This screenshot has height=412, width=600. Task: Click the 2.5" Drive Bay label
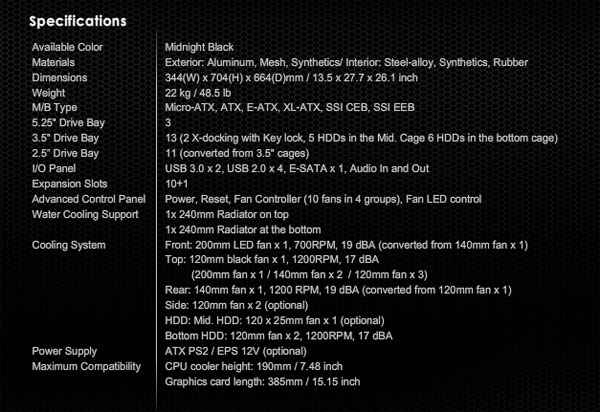[65, 153]
